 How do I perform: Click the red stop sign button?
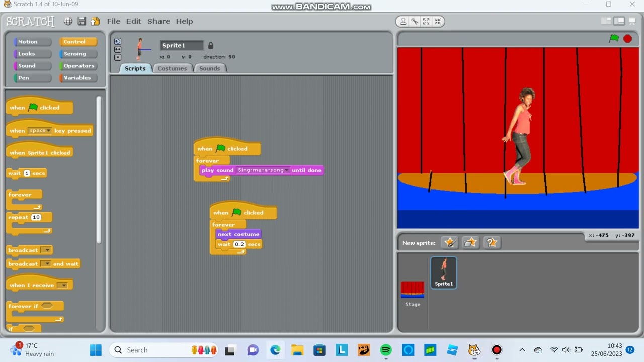(627, 39)
